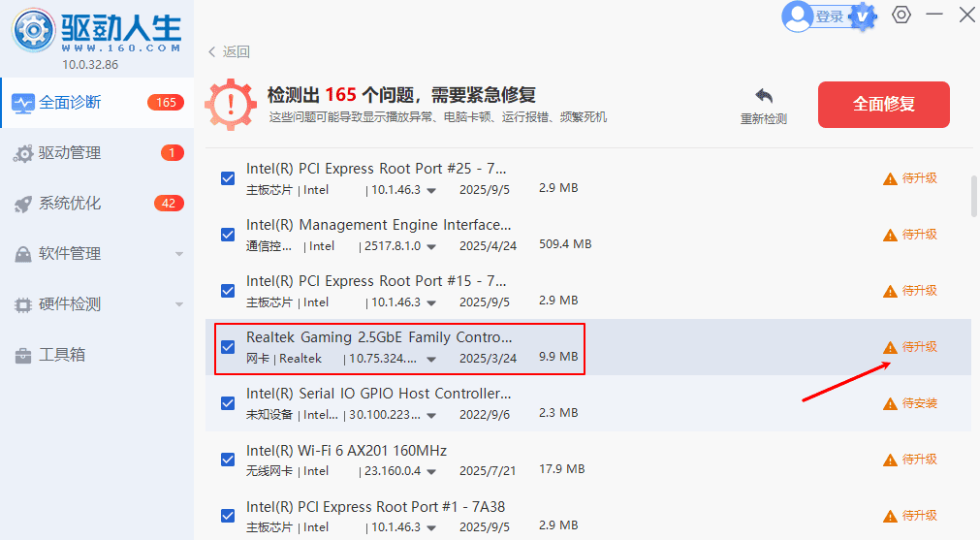This screenshot has height=540, width=980.
Task: Click the 509.4 MB size value
Action: coord(565,244)
